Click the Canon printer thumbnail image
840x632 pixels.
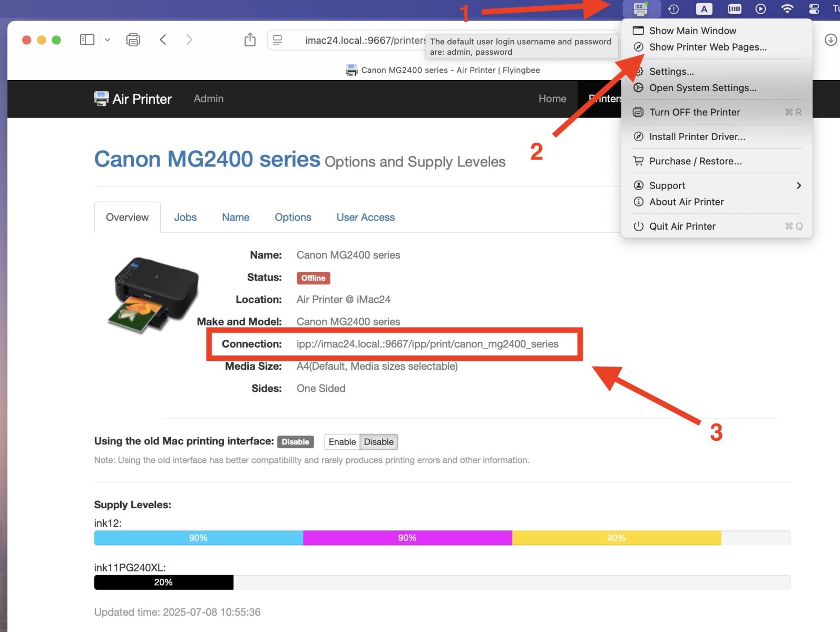click(x=153, y=295)
